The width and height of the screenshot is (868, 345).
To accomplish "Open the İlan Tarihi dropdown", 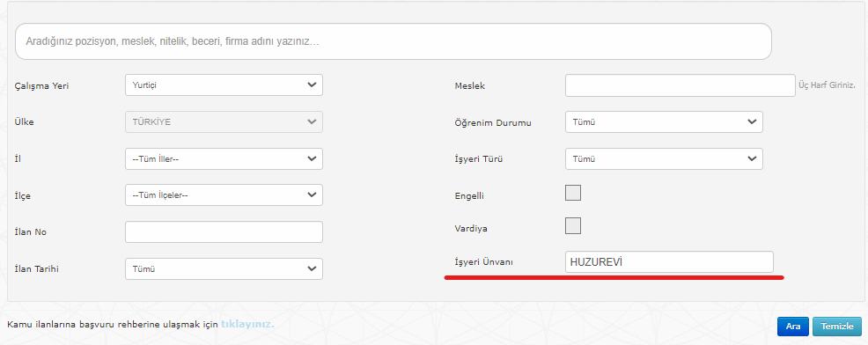I will [224, 268].
